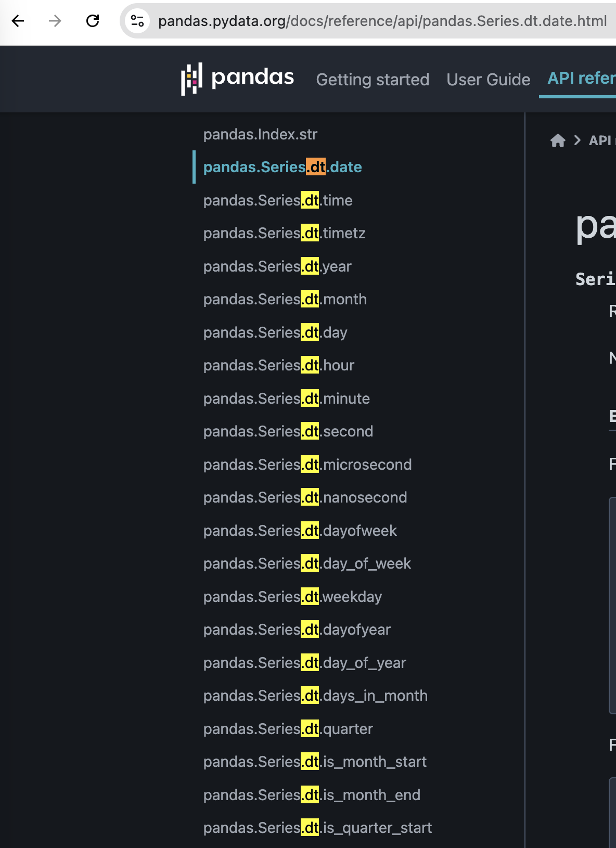Click the browser back arrow
The image size is (616, 848).
point(18,21)
